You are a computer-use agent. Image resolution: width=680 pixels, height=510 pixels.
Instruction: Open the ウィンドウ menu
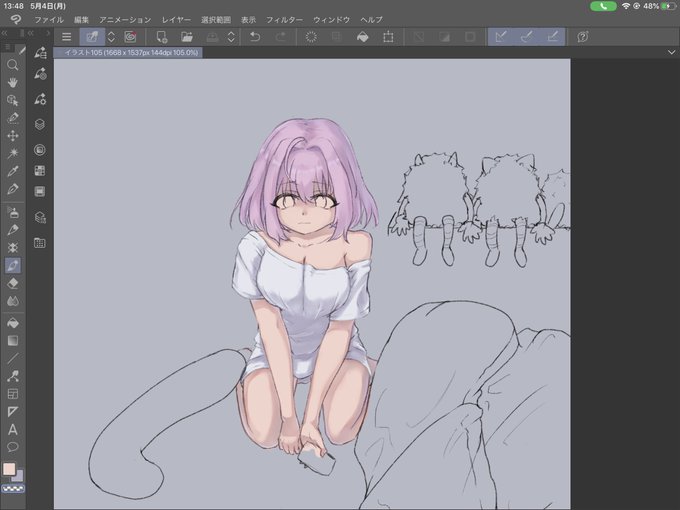click(x=331, y=20)
